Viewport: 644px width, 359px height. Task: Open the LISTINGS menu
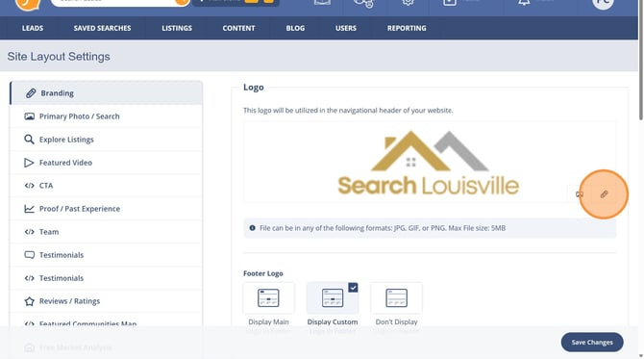pyautogui.click(x=177, y=28)
